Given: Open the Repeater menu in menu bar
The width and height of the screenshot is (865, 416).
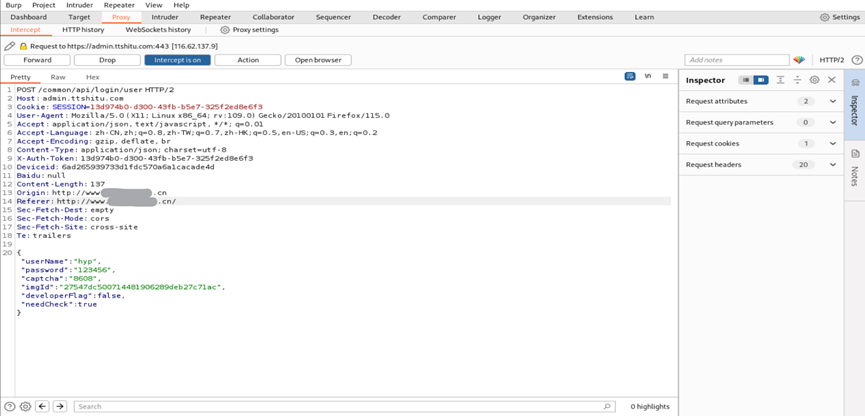Looking at the screenshot, I should (119, 5).
